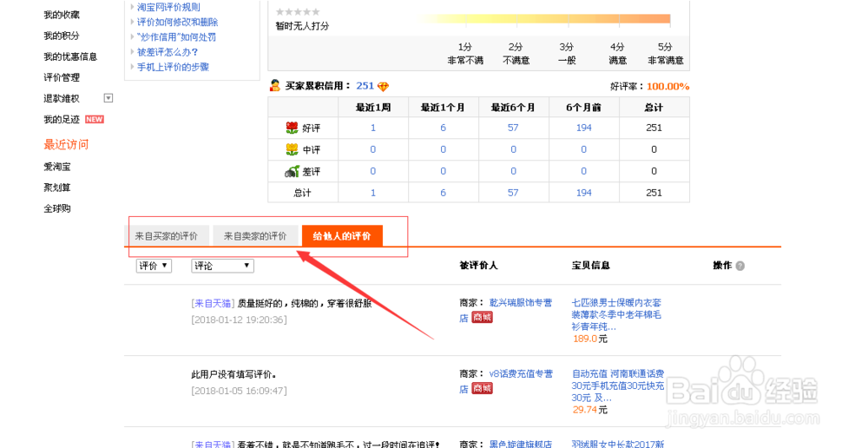The width and height of the screenshot is (868, 448).
Task: Click the [来自天猫] tag on 质量挺好的 review
Action: coord(214,304)
